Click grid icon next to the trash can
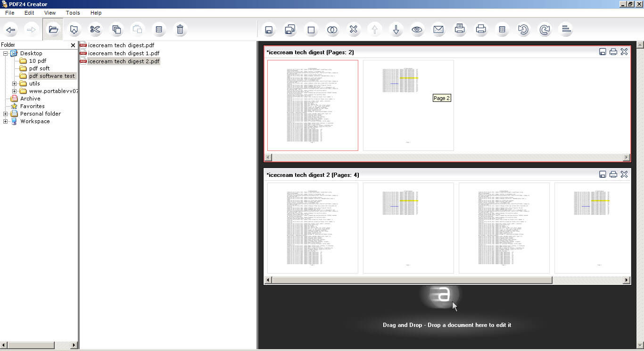This screenshot has width=644, height=351. (159, 30)
